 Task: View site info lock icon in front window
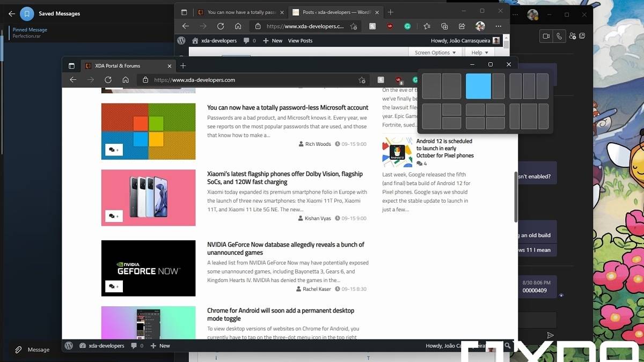(x=145, y=80)
